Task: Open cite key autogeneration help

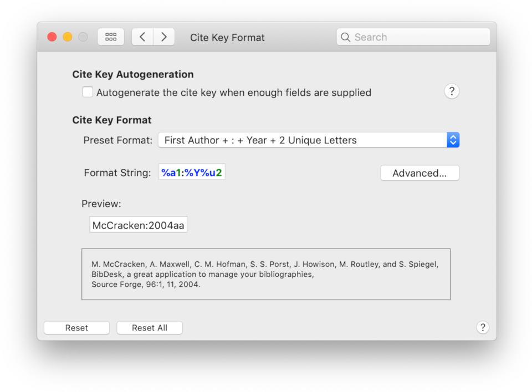Action: click(452, 91)
